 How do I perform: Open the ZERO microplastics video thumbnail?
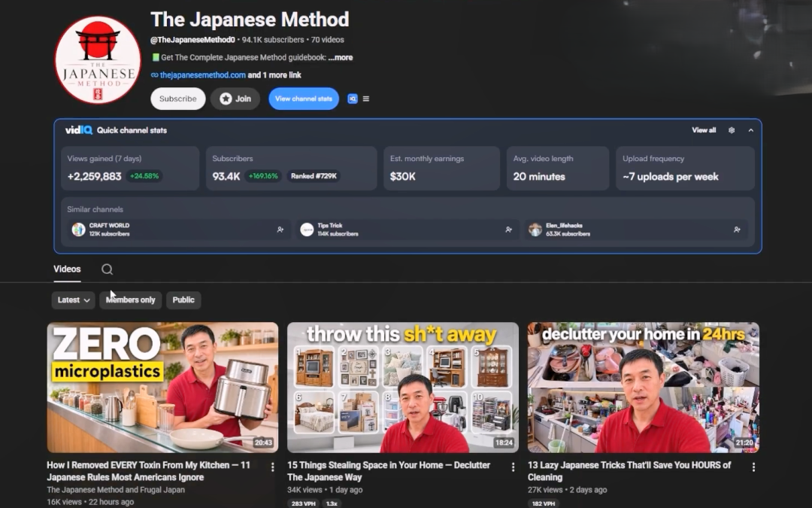(162, 388)
